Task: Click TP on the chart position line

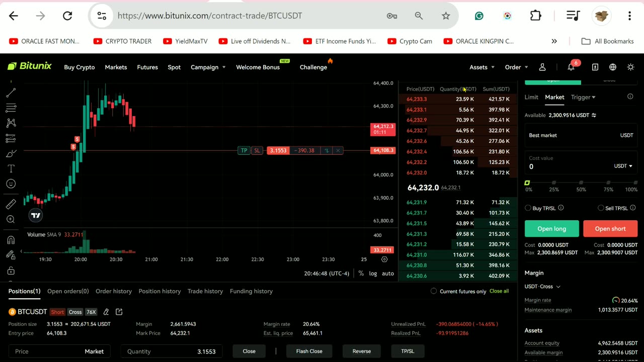Action: click(244, 150)
